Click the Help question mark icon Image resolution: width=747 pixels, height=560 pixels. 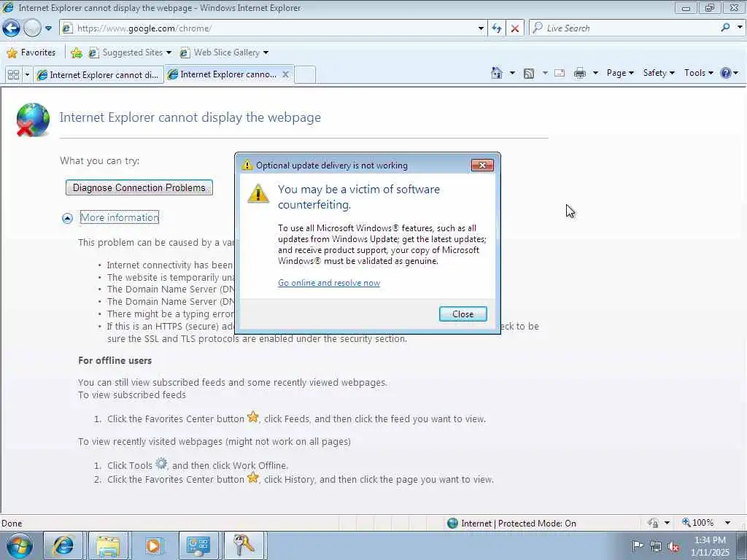coord(726,73)
